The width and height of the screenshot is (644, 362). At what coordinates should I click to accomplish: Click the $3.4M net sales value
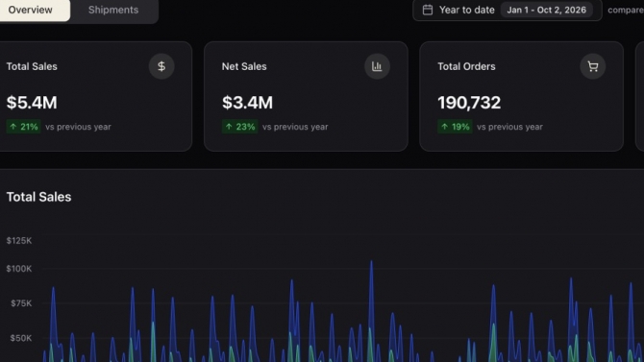click(247, 103)
